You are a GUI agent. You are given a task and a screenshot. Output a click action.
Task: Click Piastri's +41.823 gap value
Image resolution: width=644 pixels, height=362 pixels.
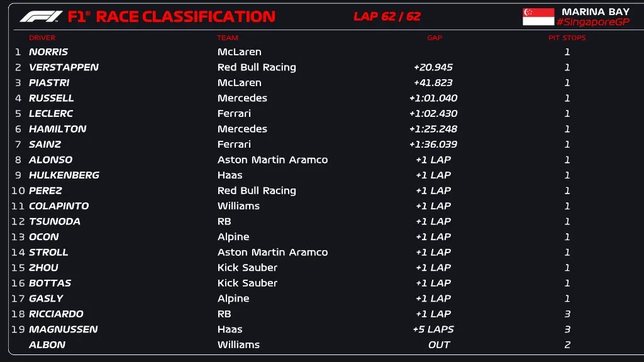point(433,83)
